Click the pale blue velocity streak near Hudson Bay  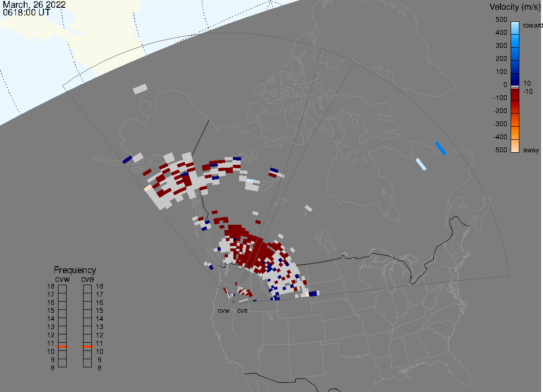tap(421, 164)
